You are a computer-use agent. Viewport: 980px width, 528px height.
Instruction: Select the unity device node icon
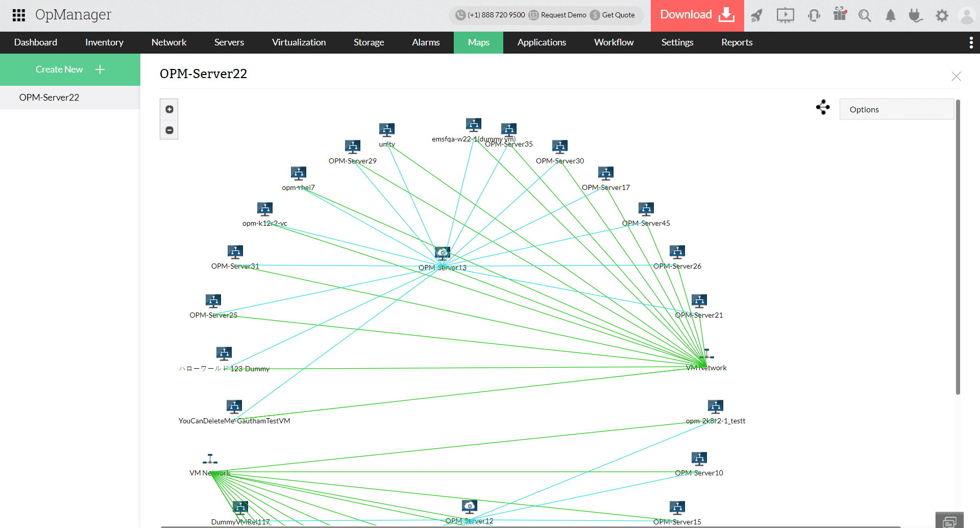pyautogui.click(x=387, y=130)
